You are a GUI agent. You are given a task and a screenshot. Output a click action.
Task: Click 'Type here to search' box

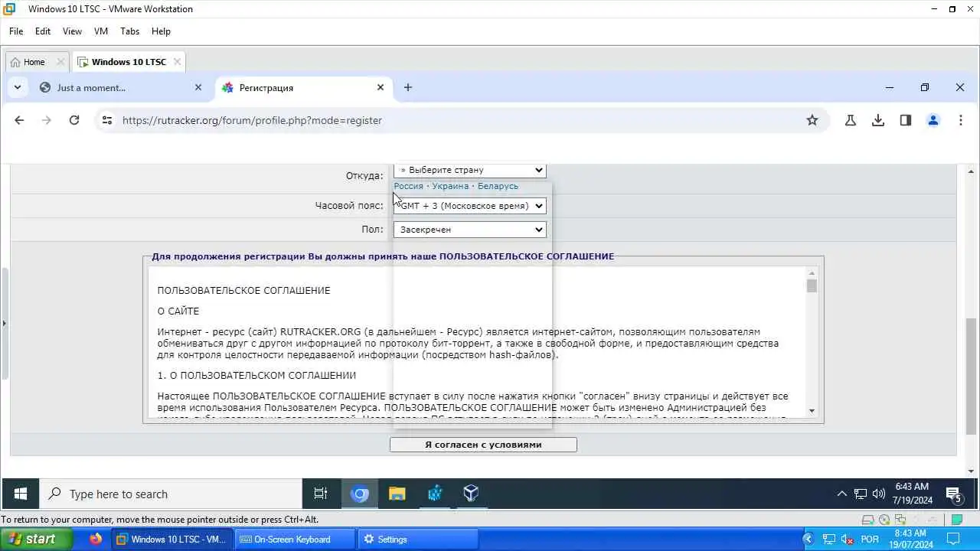[170, 494]
